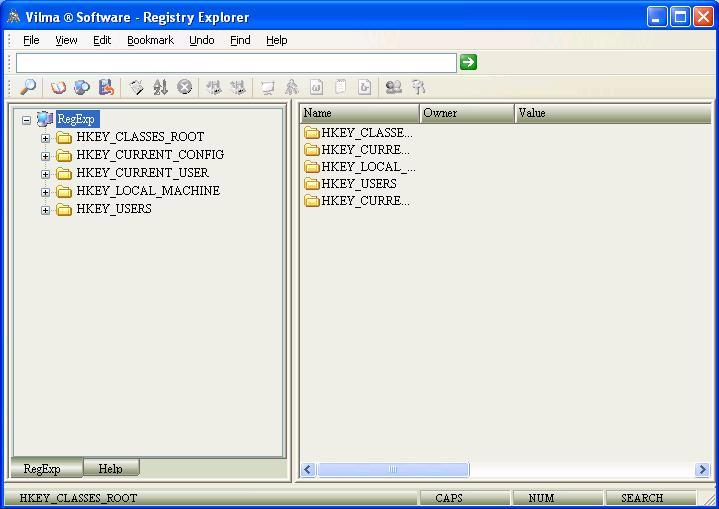This screenshot has height=509, width=719.
Task: Click the floppy disk with arrow icon
Action: [x=106, y=87]
